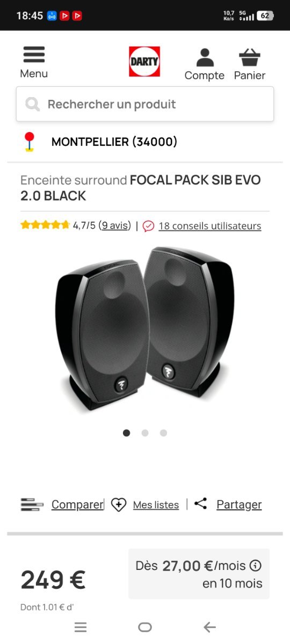This screenshot has width=290, height=644.
Task: Tap the magnifying glass search icon
Action: [33, 104]
